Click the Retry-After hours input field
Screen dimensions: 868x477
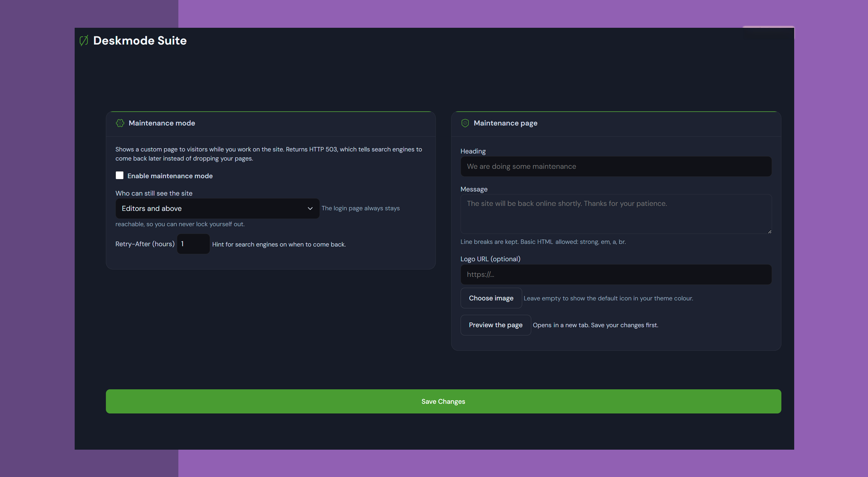click(193, 244)
